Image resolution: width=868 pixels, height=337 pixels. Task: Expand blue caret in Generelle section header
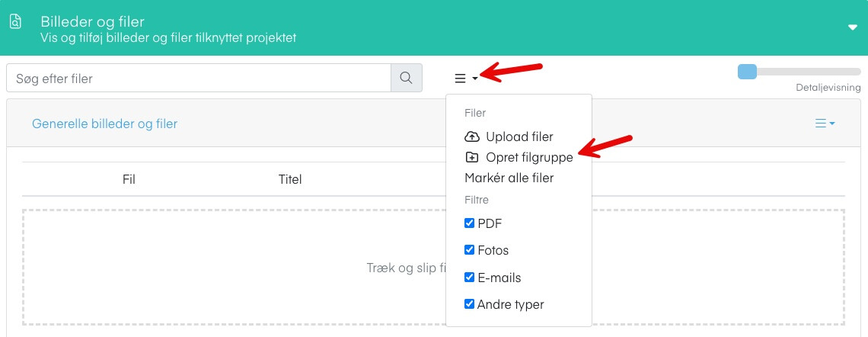[832, 124]
